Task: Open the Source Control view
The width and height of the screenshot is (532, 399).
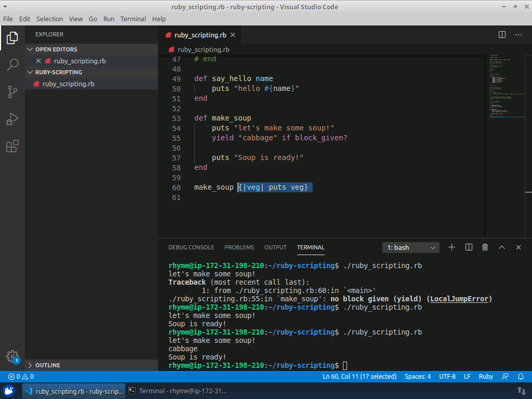Action: 12,92
